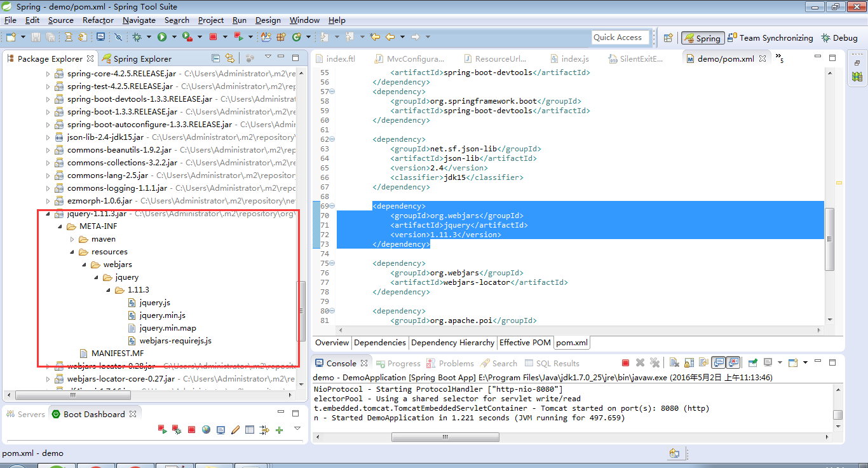Collapse the jquery-1.11.3.jar tree node
The width and height of the screenshot is (868, 468).
[x=48, y=214]
